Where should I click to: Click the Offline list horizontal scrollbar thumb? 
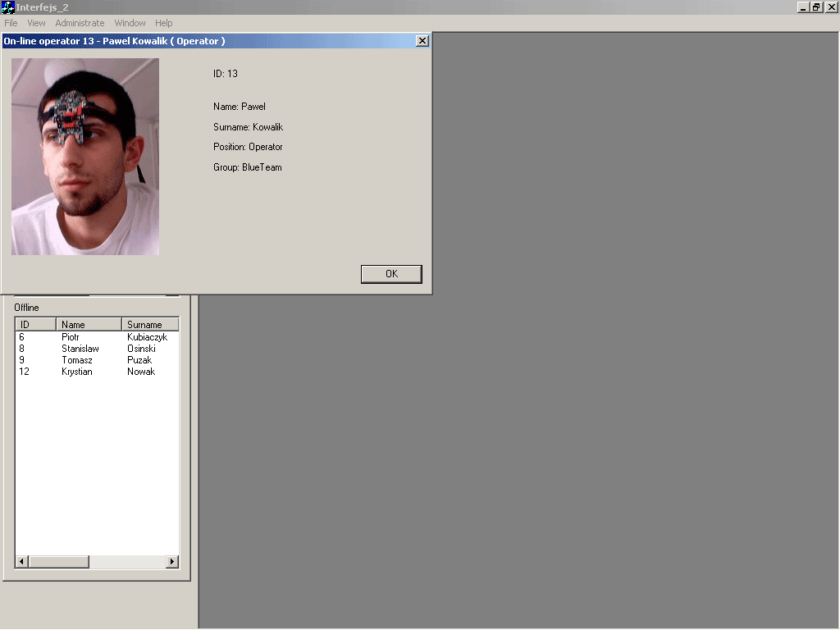pyautogui.click(x=59, y=561)
